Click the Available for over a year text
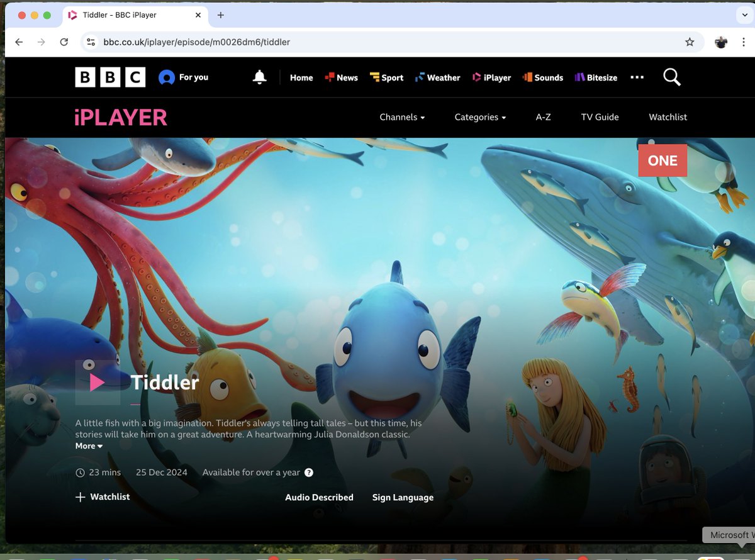Screen dimensions: 755x560 251,473
